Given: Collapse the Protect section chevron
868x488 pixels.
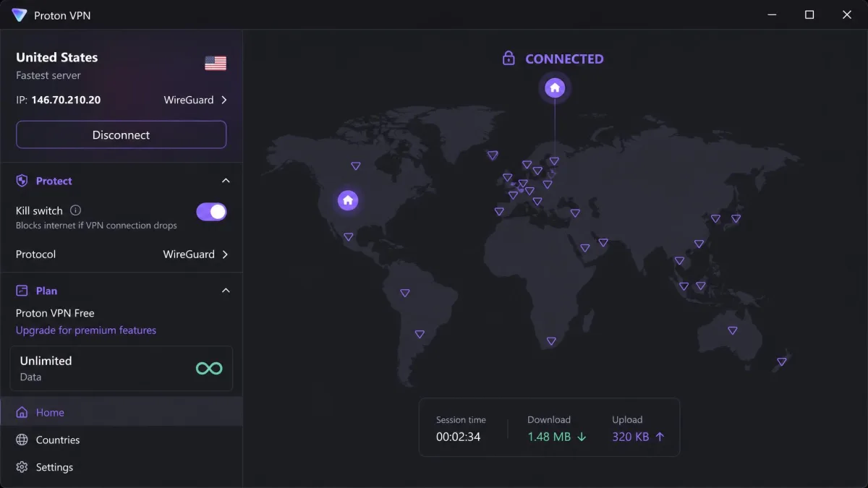Looking at the screenshot, I should 226,181.
